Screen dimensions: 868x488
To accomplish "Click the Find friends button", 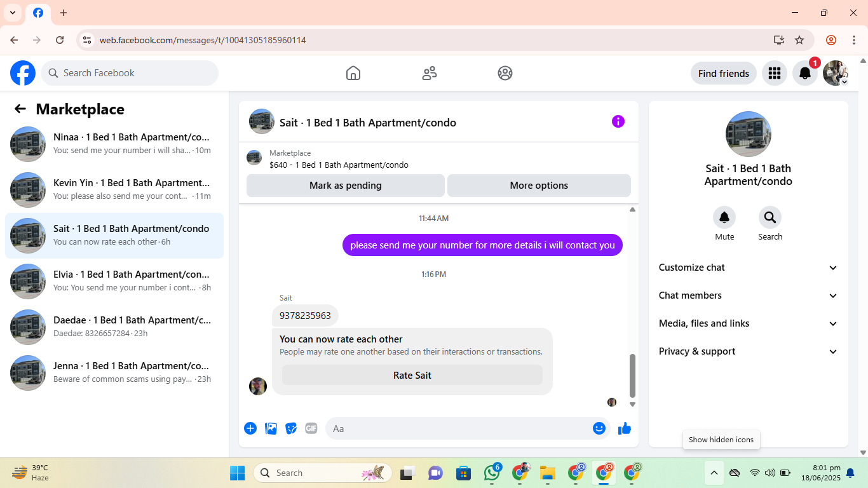I will (x=724, y=73).
